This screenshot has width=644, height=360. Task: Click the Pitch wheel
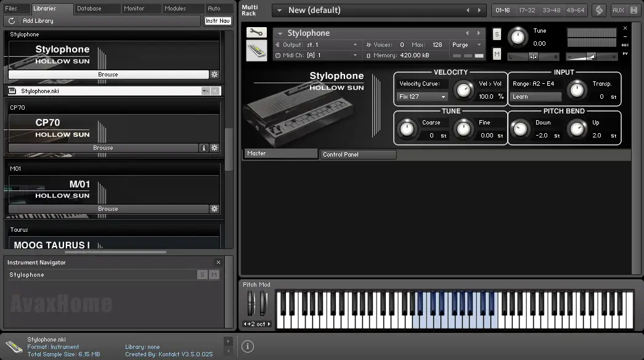click(x=251, y=303)
